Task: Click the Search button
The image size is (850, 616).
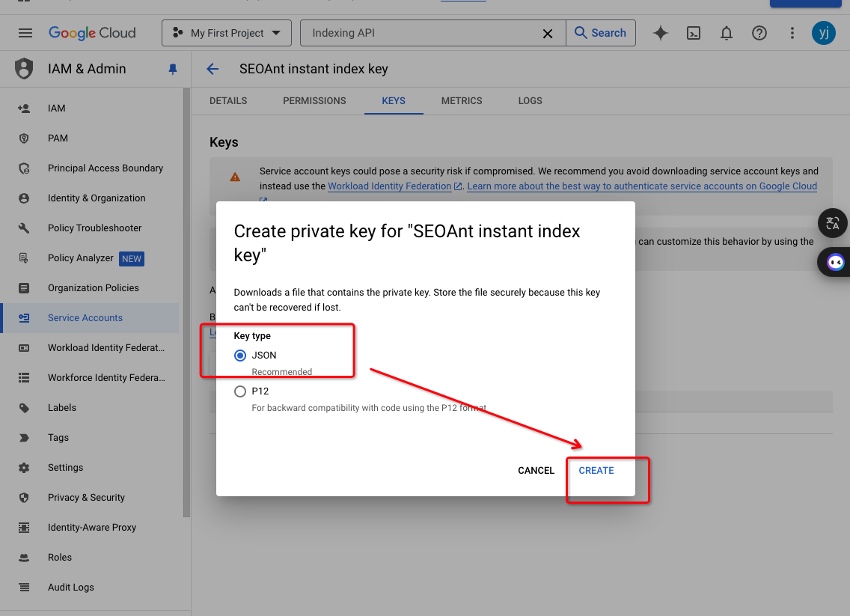Action: 601,33
